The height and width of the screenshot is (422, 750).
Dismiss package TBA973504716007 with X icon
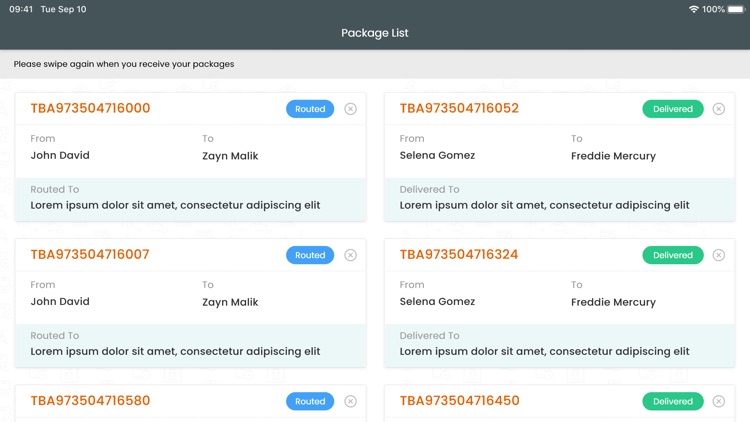tap(350, 255)
